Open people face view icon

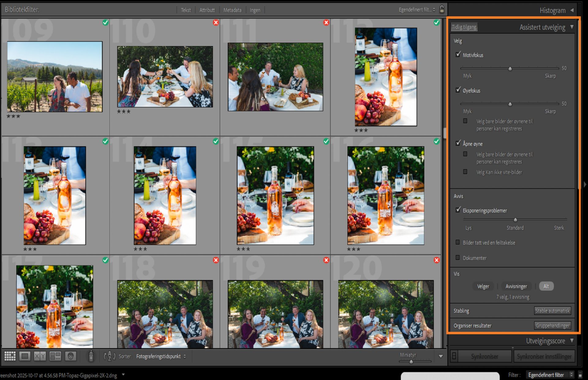click(x=70, y=356)
